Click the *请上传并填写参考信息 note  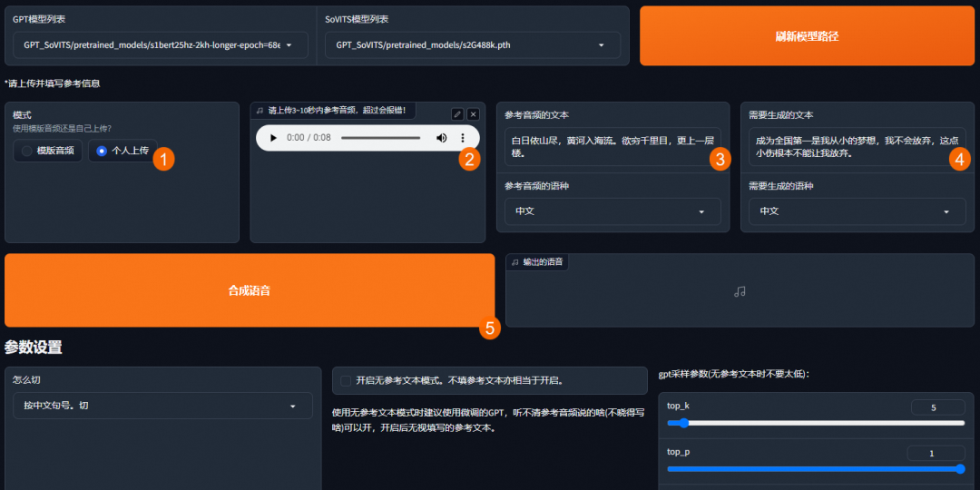(53, 83)
